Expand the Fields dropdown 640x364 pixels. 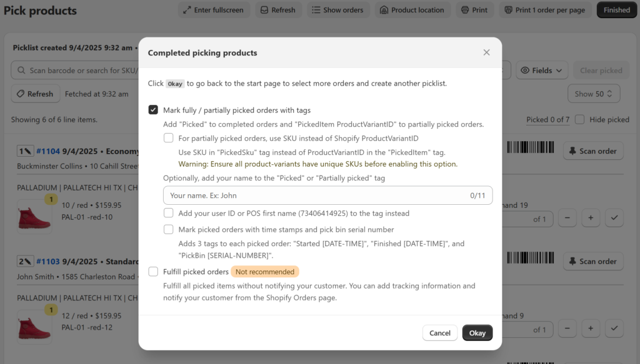pos(542,71)
